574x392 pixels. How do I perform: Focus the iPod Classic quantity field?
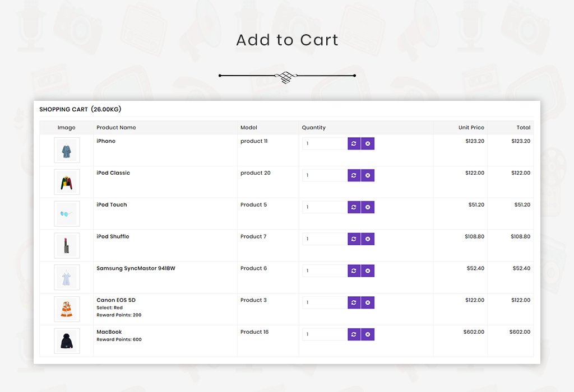pyautogui.click(x=325, y=175)
